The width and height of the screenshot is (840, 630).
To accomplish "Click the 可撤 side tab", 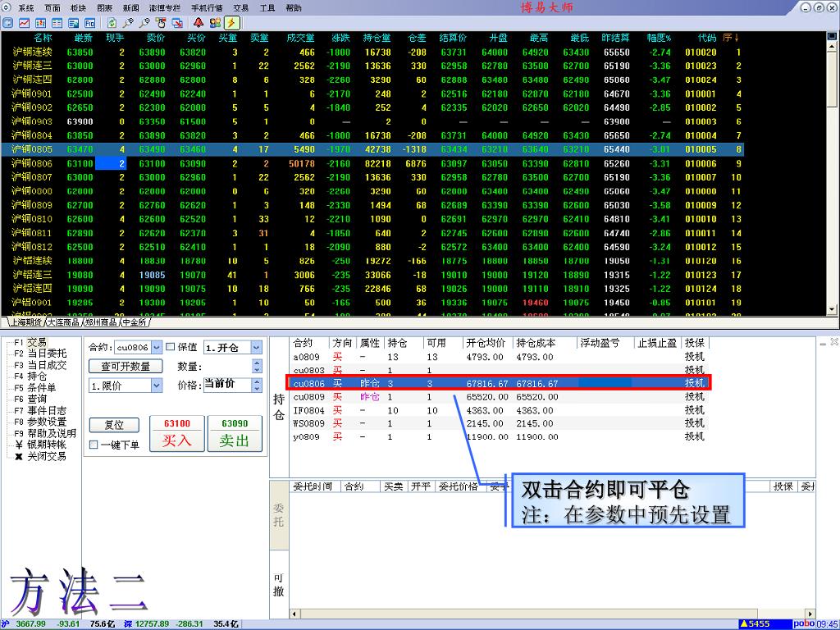I will [x=279, y=584].
